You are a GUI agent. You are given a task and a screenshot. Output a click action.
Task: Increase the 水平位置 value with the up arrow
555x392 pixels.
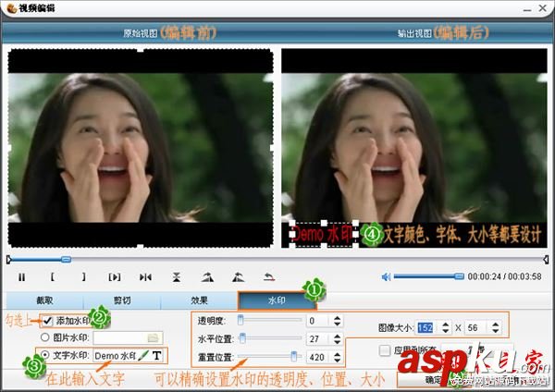click(x=337, y=337)
